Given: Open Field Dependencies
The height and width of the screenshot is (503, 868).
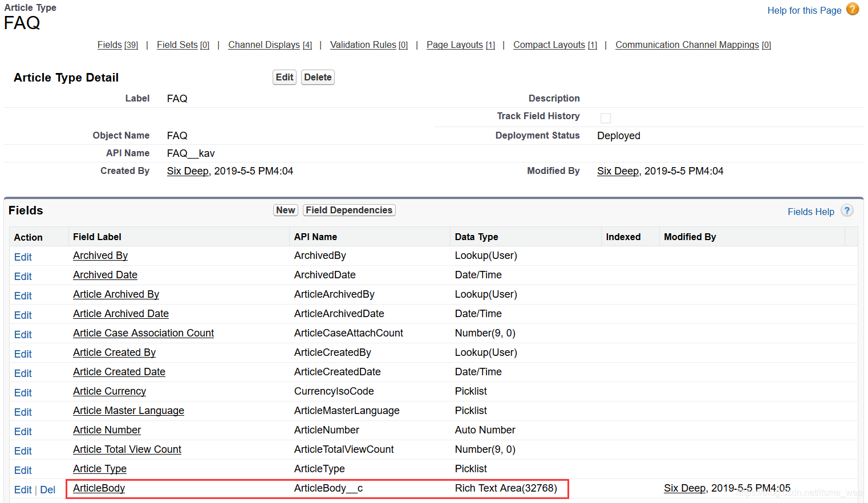Looking at the screenshot, I should pyautogui.click(x=348, y=210).
